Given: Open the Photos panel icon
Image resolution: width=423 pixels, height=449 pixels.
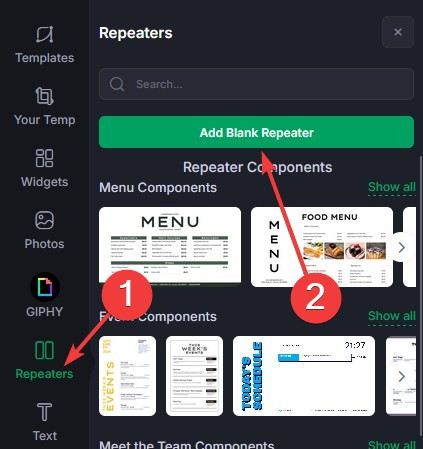Looking at the screenshot, I should [45, 220].
